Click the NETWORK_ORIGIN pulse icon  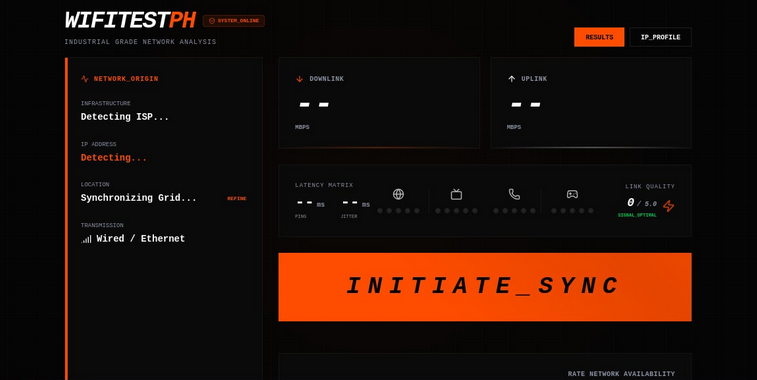click(85, 79)
